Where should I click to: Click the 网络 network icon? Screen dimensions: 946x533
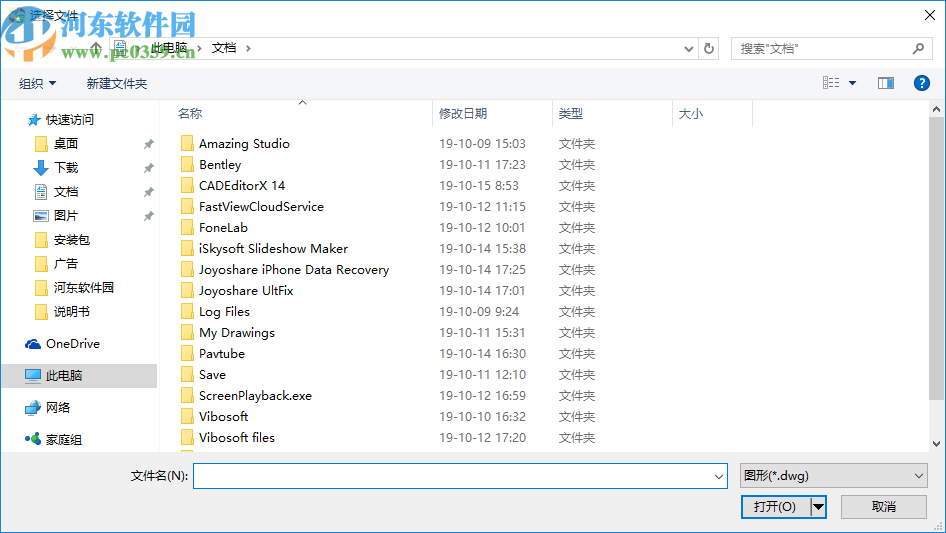[33, 408]
